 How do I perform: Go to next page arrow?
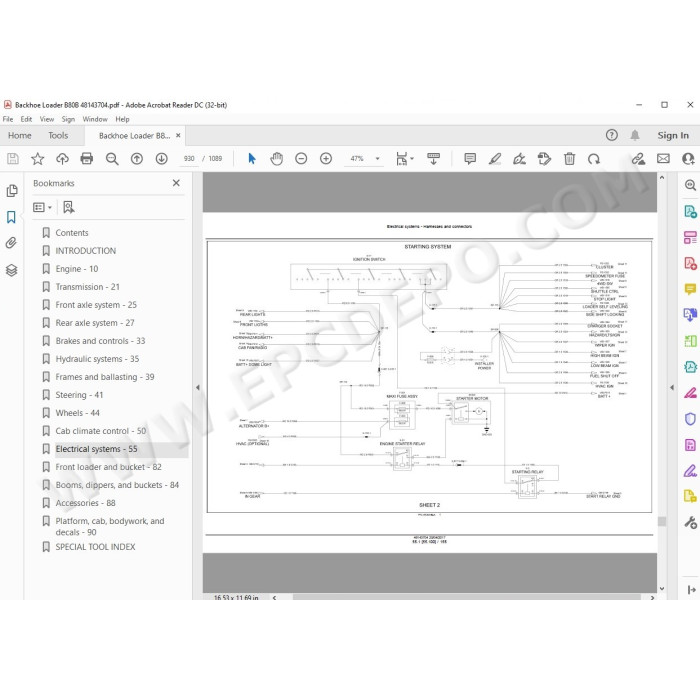(162, 158)
